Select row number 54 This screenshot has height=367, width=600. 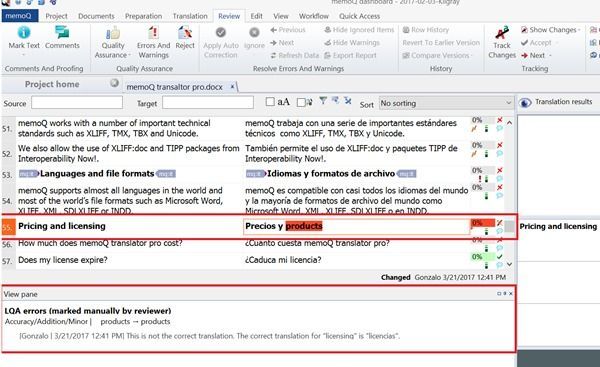pyautogui.click(x=7, y=201)
